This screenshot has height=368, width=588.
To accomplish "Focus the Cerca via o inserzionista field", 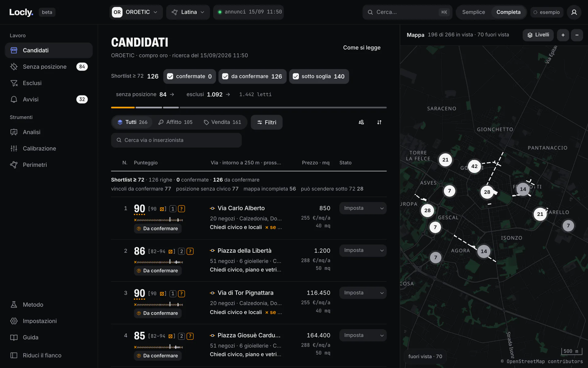I will (x=176, y=140).
